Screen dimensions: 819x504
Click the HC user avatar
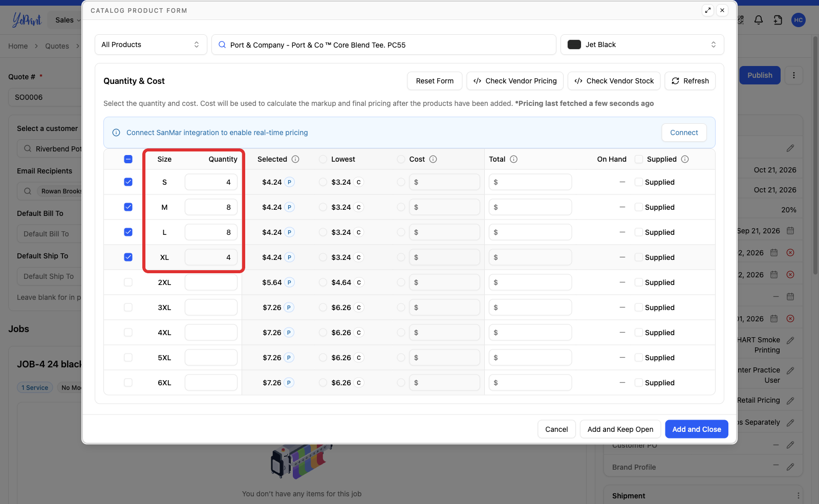click(798, 20)
